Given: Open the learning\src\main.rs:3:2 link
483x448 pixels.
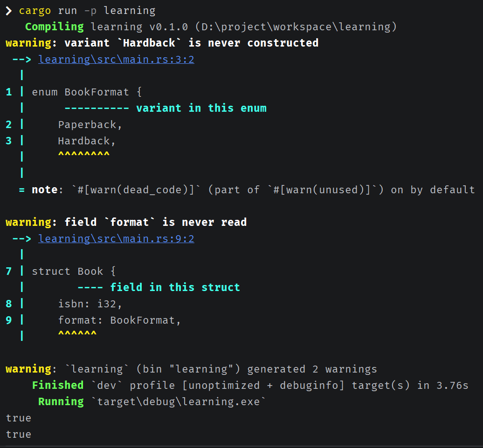Looking at the screenshot, I should coord(116,60).
